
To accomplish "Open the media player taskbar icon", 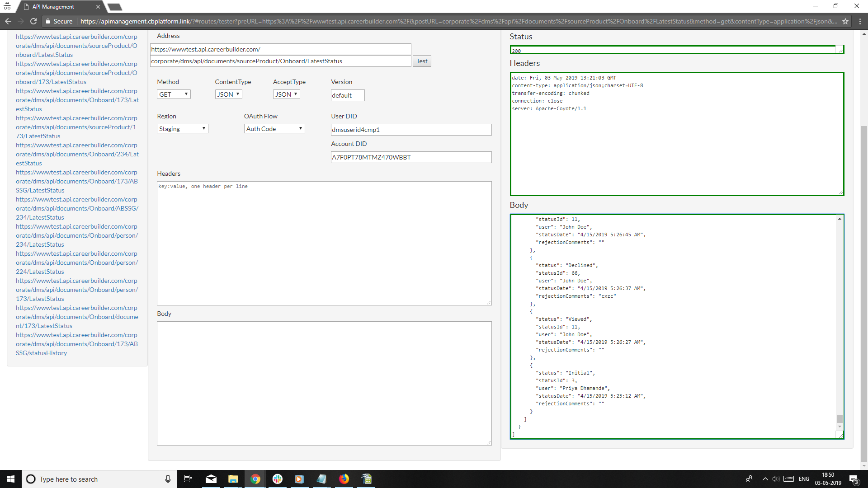I will [299, 479].
